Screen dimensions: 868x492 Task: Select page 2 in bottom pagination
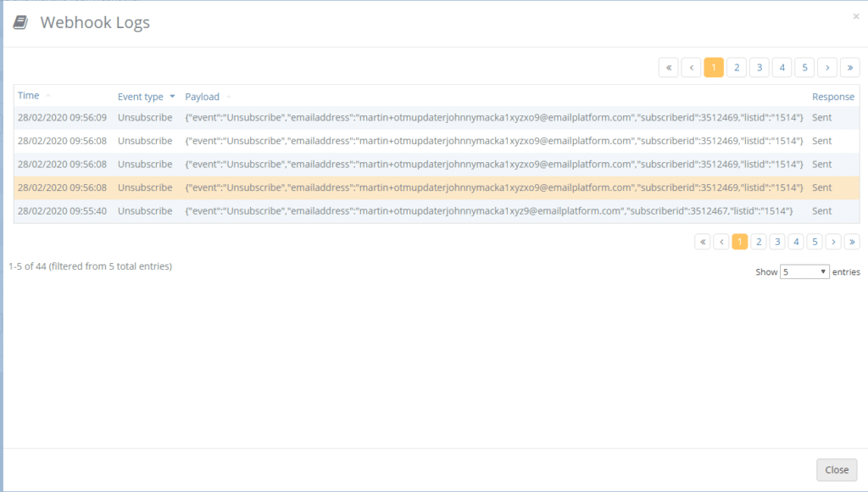tap(759, 242)
